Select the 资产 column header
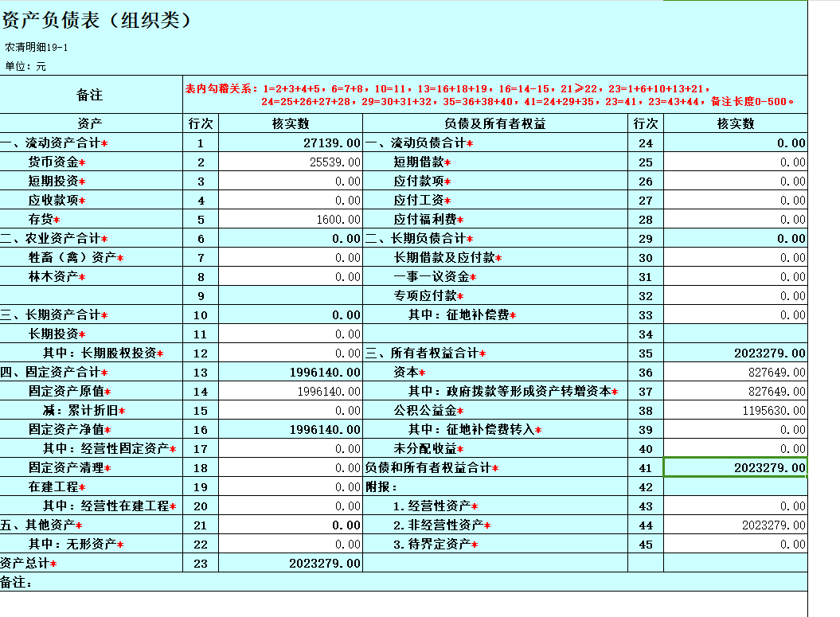Image resolution: width=840 pixels, height=617 pixels. [91, 123]
